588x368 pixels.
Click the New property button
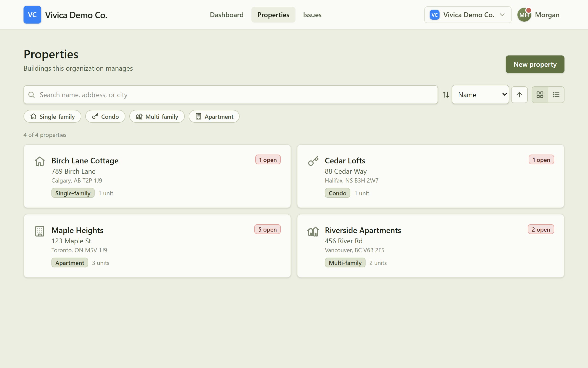coord(535,64)
